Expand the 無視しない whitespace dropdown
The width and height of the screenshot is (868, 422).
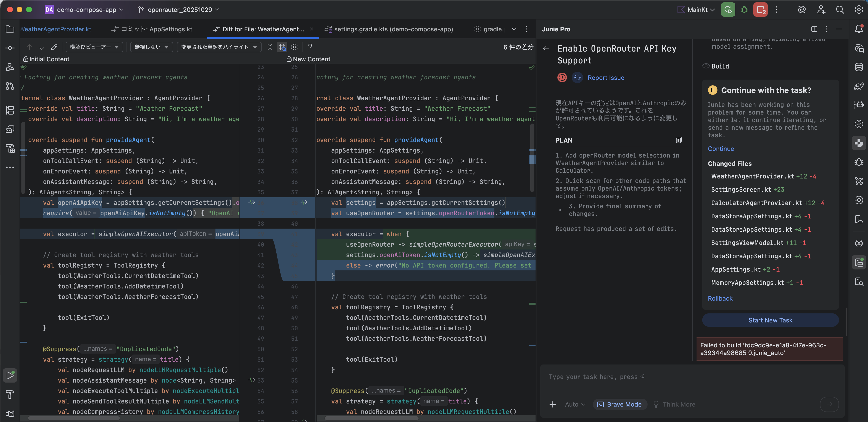point(151,47)
